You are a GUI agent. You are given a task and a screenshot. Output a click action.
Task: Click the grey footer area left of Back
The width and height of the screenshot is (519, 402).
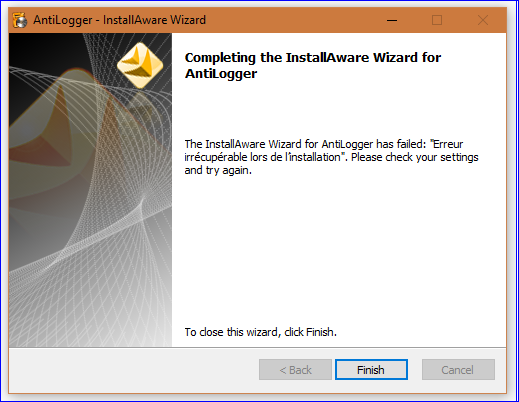coord(133,370)
